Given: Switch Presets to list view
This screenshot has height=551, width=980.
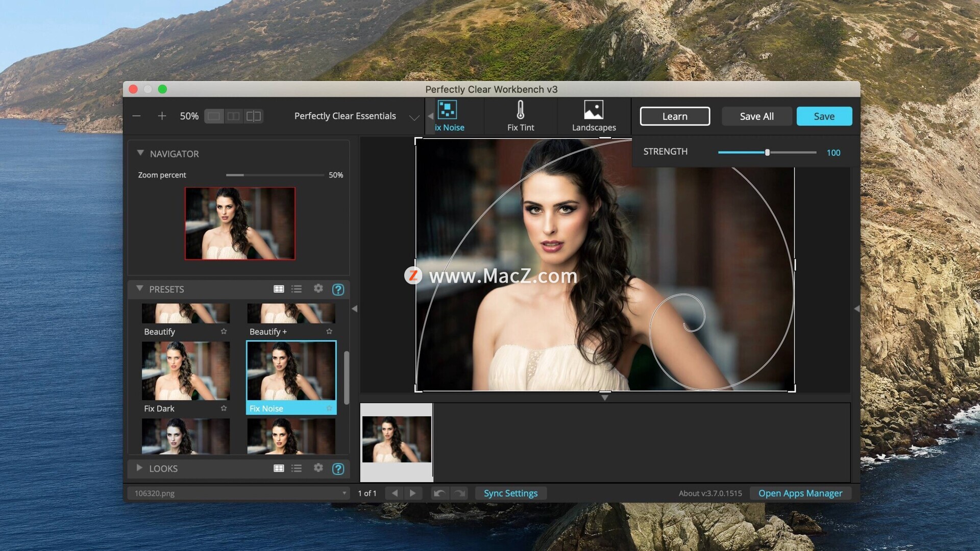Looking at the screenshot, I should pyautogui.click(x=296, y=289).
